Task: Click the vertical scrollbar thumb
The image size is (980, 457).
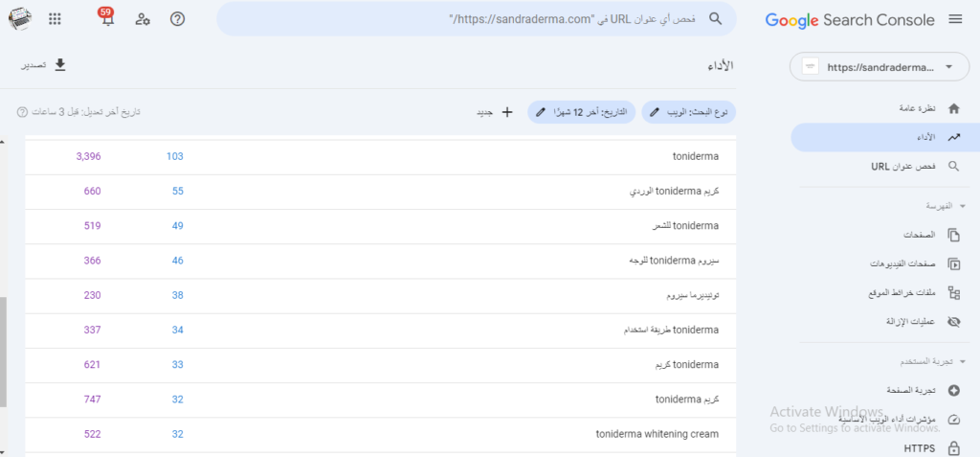Action: click(3, 353)
